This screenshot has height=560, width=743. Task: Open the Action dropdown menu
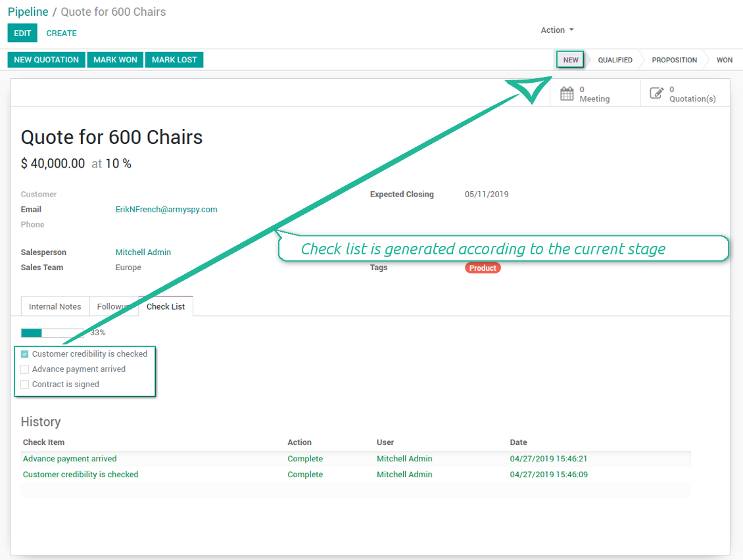coord(558,30)
